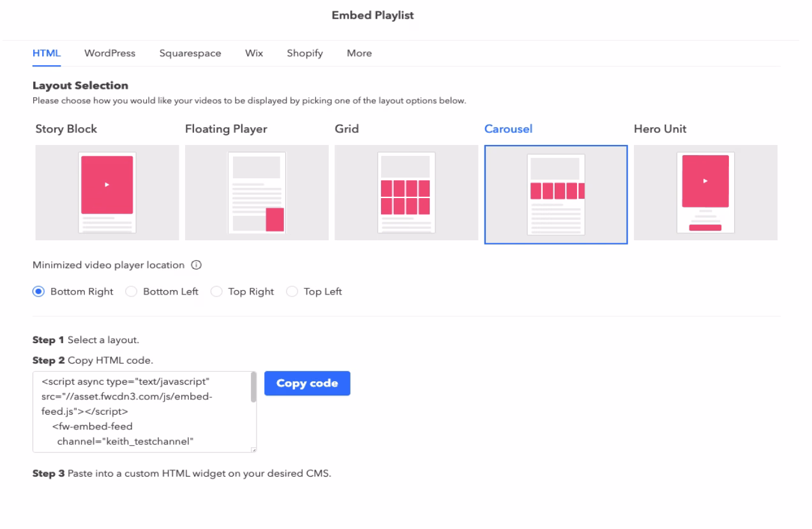Select the Story Block layout thumbnail

coord(107,192)
